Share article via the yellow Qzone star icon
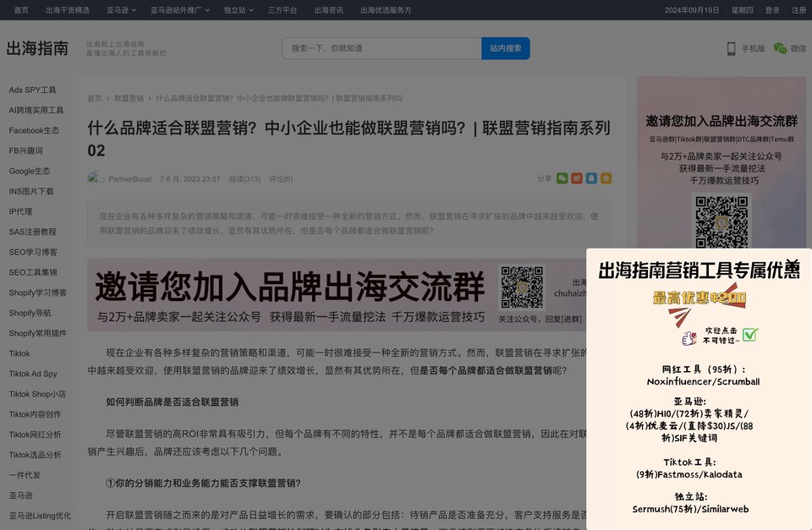Screen dimensions: 812x530 click(x=606, y=178)
